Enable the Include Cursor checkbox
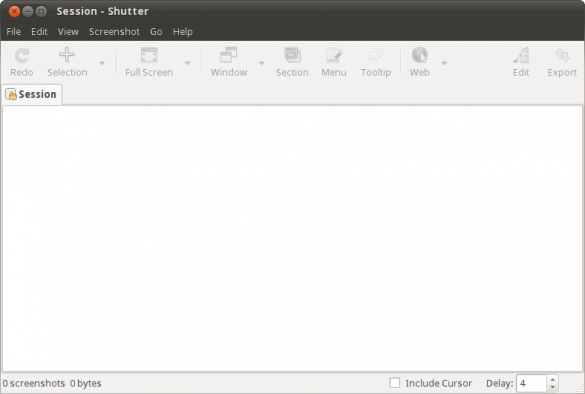Viewport: 585px width, 394px height. point(394,383)
